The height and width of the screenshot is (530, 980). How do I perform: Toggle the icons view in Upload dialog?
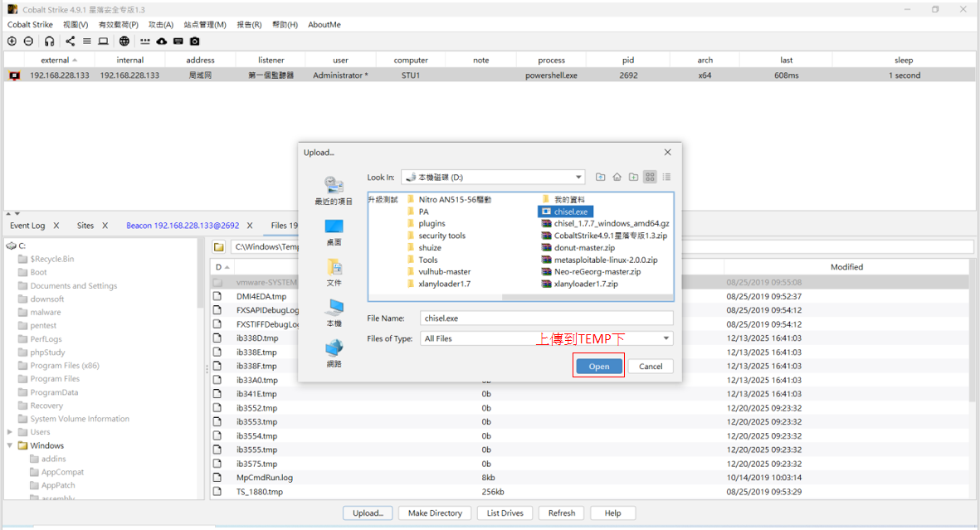650,177
